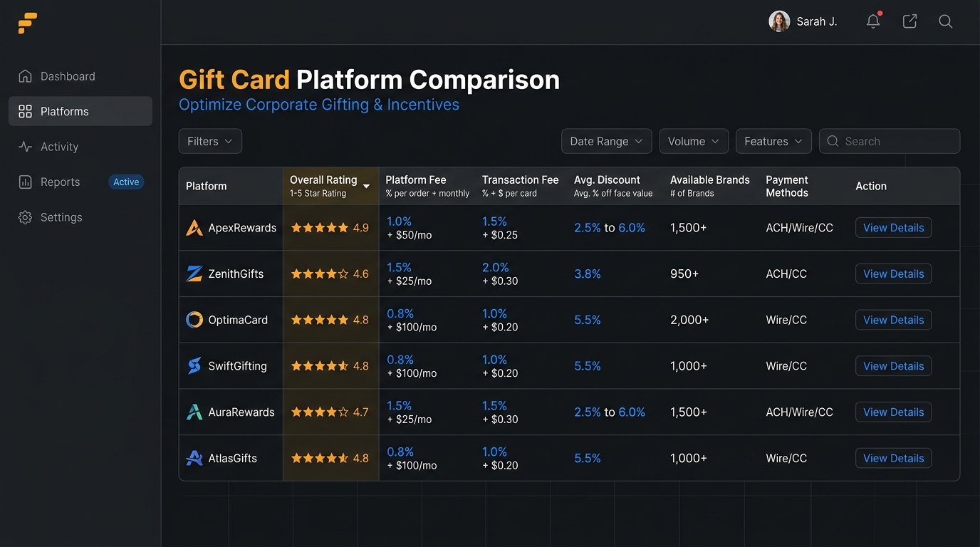This screenshot has width=980, height=547.
Task: Click the Available Brands column header
Action: 710,186
